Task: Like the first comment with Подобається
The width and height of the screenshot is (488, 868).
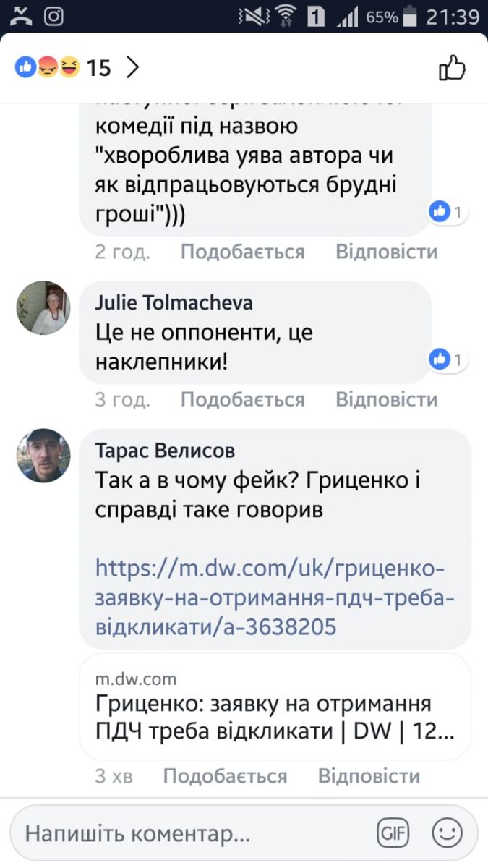Action: click(x=242, y=252)
